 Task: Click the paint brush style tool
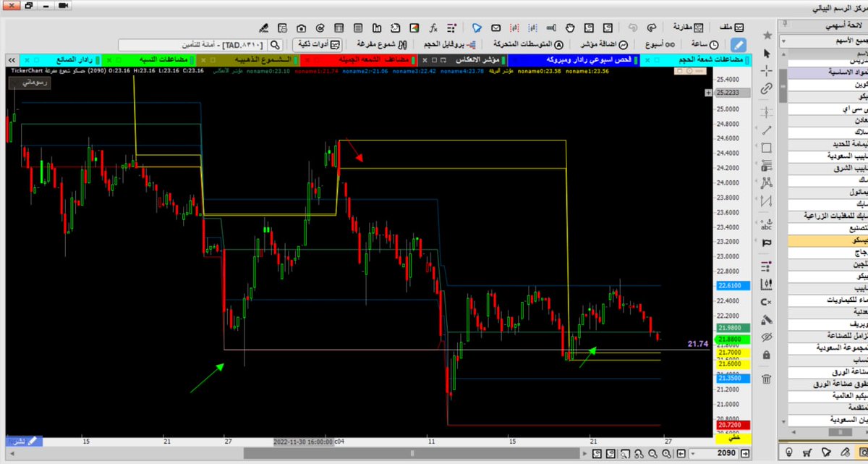[767, 319]
